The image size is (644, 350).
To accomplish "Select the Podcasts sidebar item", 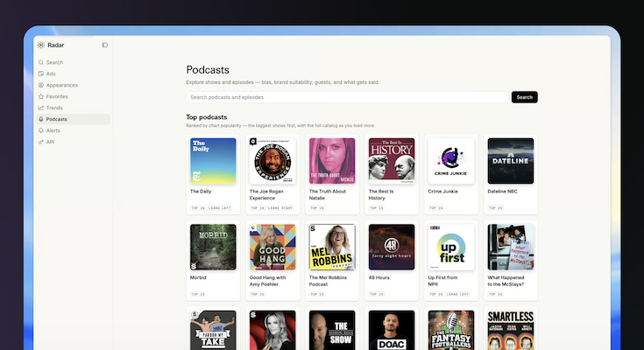I will tap(73, 119).
